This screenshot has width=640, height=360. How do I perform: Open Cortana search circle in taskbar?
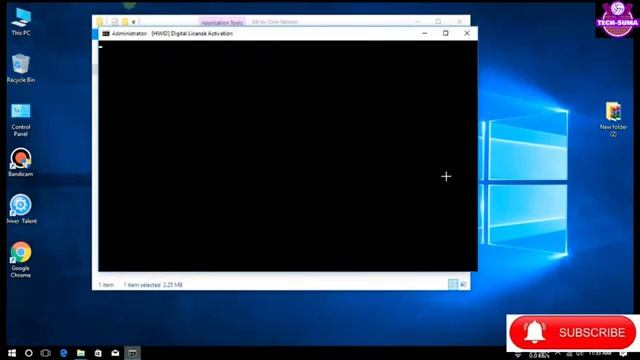tap(29, 353)
